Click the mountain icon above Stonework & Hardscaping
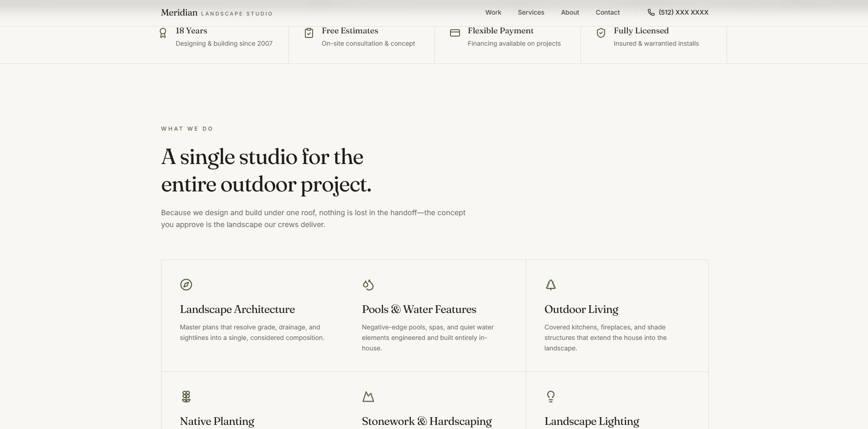 tap(368, 397)
